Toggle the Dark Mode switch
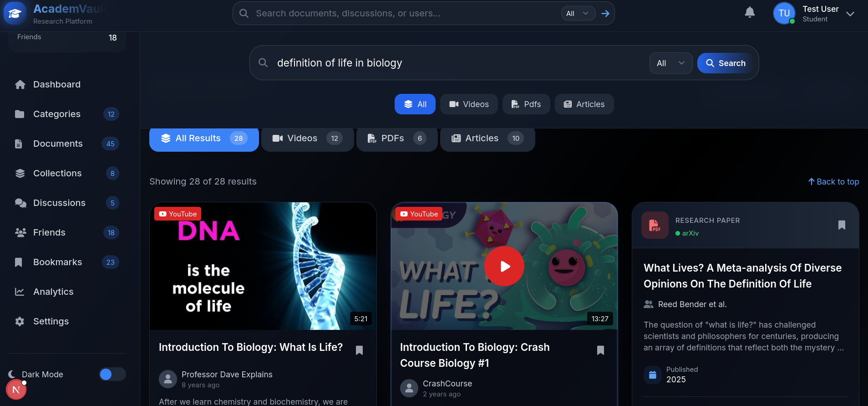 [x=112, y=374]
